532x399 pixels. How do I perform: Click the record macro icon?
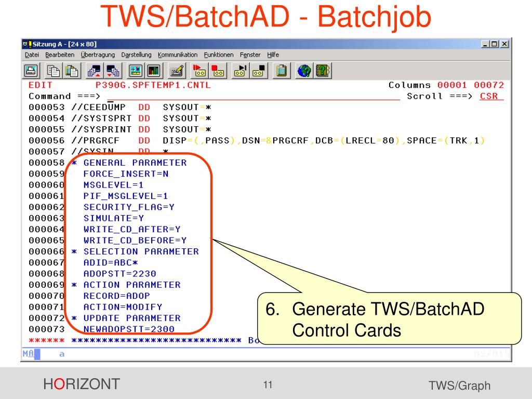pos(199,71)
